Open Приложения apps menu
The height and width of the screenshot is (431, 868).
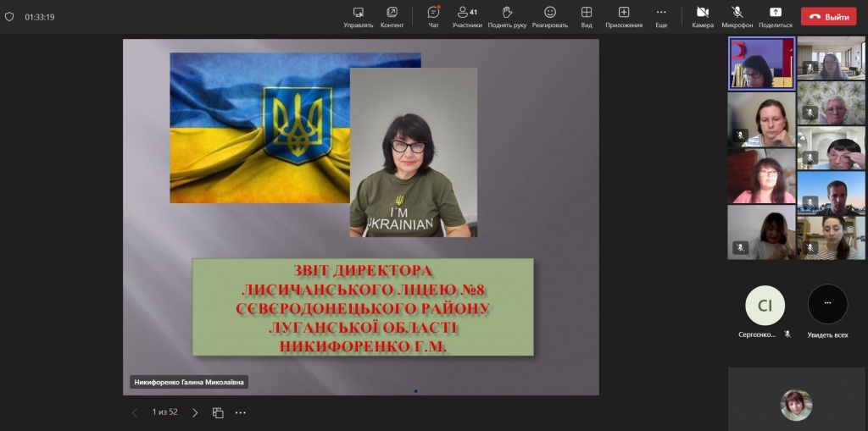(x=624, y=17)
